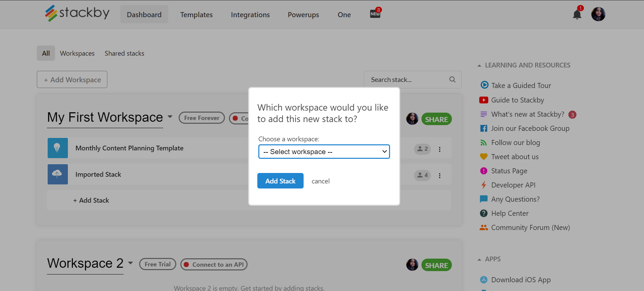Collapse the Learning and Resources section
Screen dimensions: 644x291
tap(479, 66)
